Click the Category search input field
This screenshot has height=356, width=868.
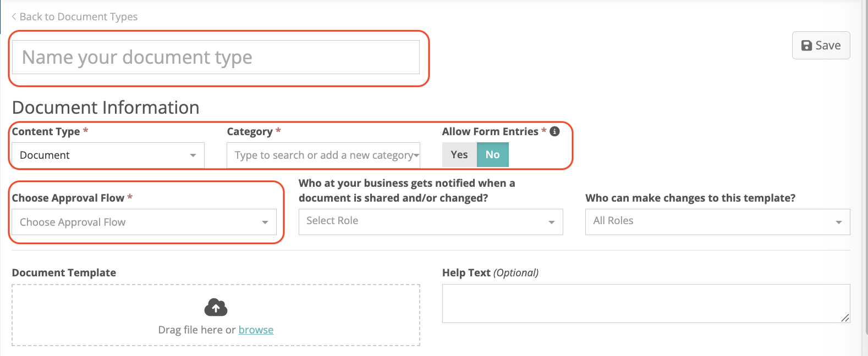[323, 155]
